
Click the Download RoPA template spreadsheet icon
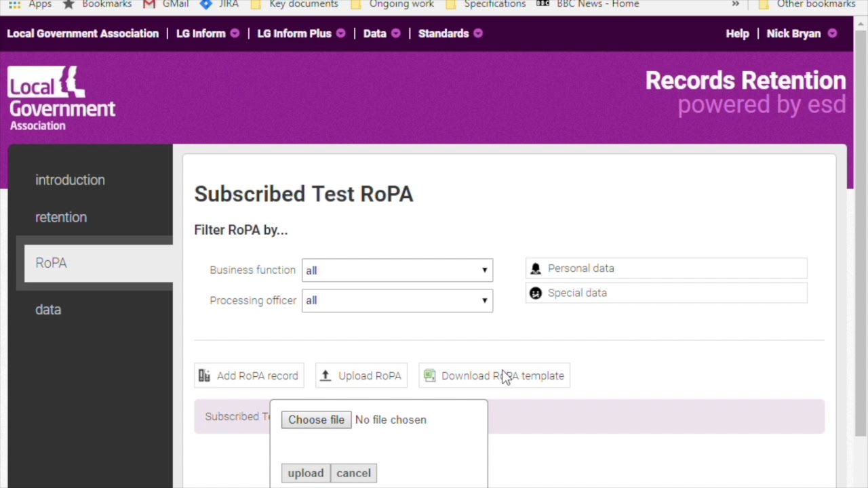(x=429, y=375)
